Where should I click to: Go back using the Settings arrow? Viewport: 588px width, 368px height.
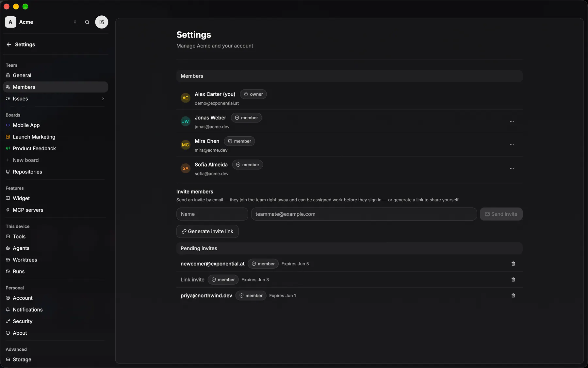9,44
